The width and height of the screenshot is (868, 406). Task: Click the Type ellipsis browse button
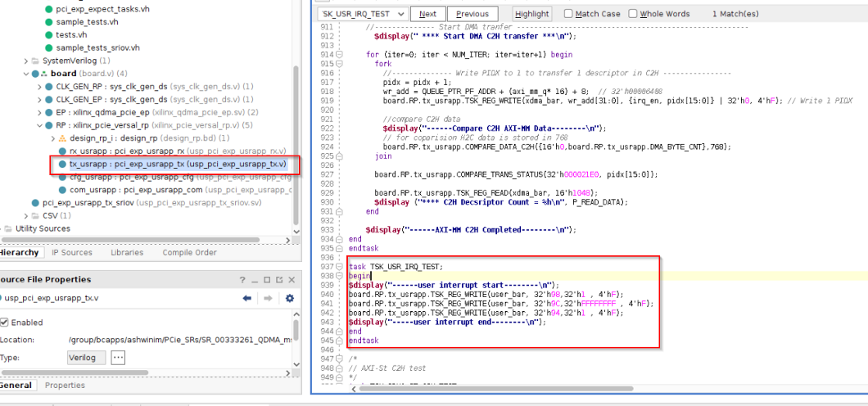(x=118, y=358)
